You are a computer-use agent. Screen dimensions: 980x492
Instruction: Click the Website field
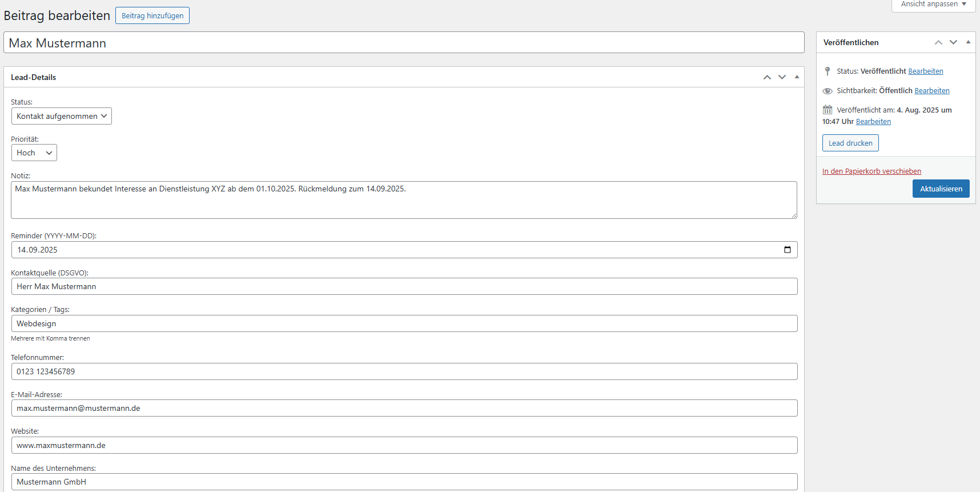click(404, 445)
